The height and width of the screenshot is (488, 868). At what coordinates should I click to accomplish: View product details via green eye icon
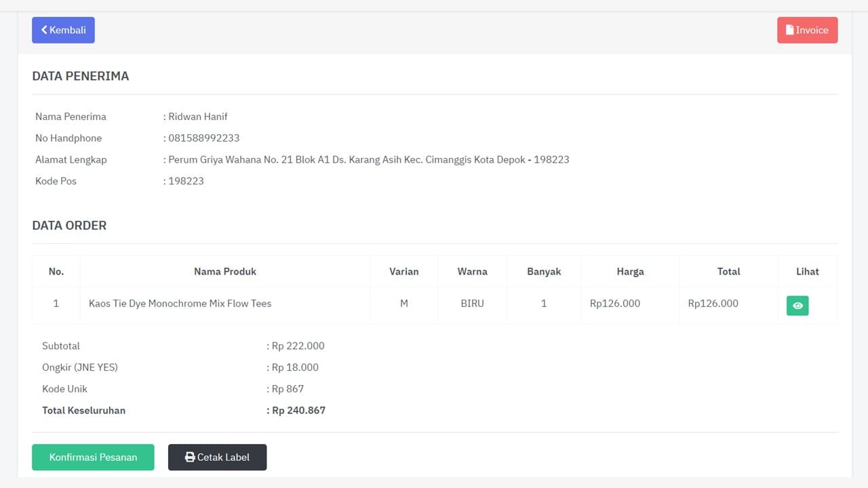[797, 306]
